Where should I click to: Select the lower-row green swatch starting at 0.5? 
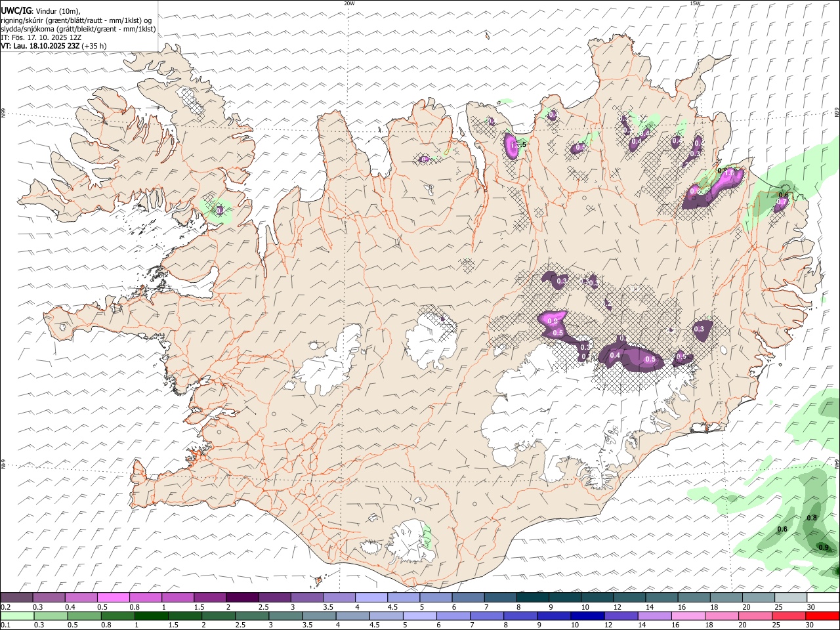(x=84, y=616)
